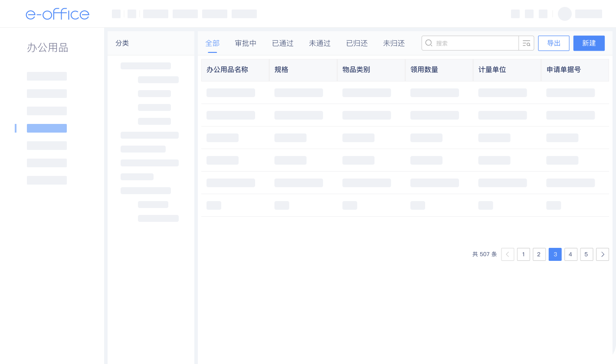
Task: Click the 共 507 条 total count
Action: 485,254
